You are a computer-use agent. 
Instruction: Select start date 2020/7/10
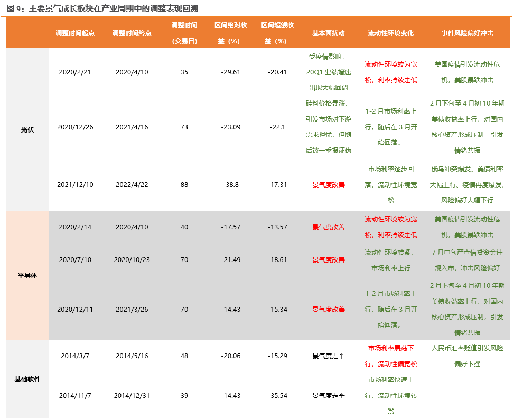coord(75,260)
